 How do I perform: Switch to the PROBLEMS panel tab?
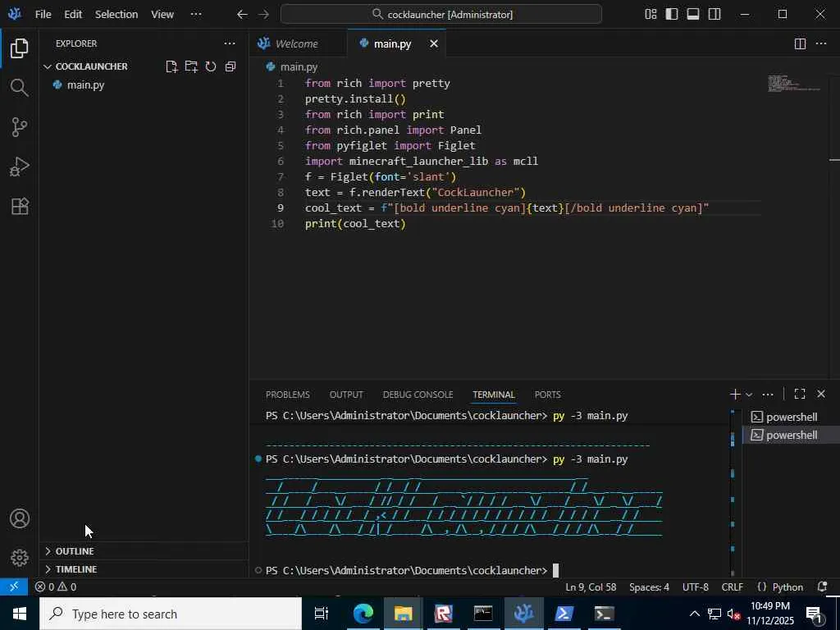(288, 395)
